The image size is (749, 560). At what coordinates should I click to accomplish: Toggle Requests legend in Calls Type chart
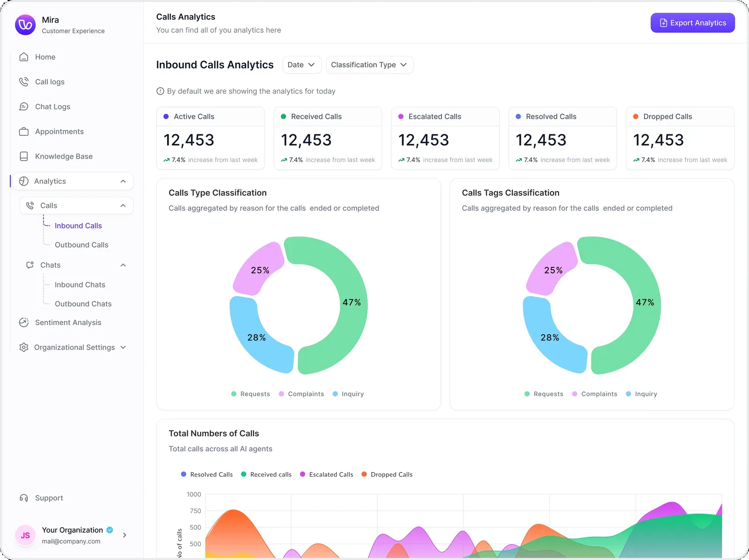(250, 394)
